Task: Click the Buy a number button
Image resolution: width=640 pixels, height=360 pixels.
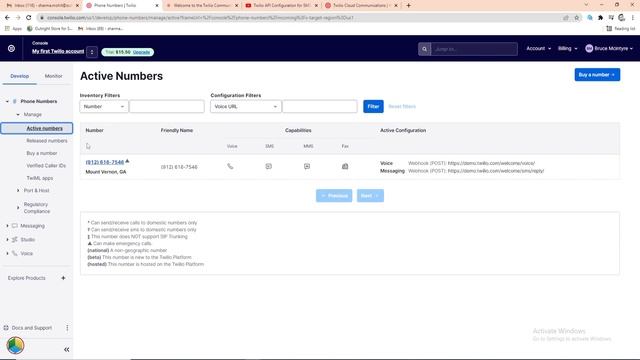Action: pos(597,75)
